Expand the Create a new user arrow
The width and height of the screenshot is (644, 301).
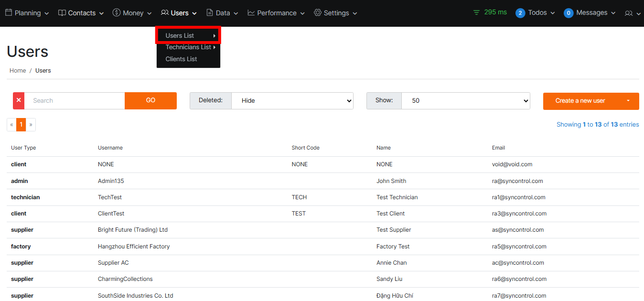(x=628, y=101)
